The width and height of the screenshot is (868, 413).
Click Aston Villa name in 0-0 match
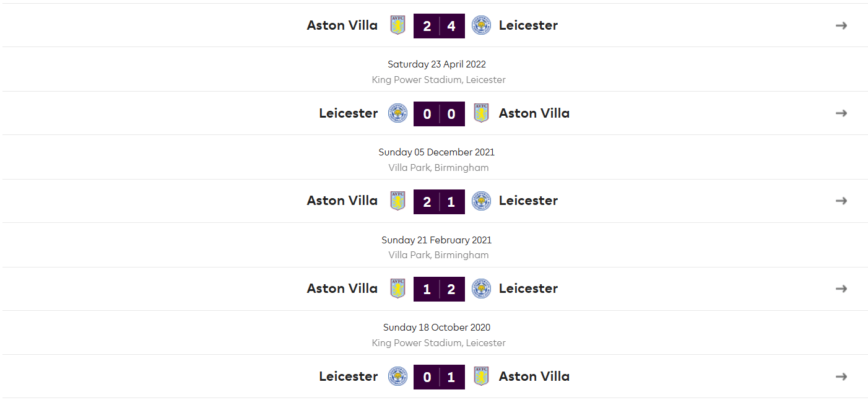(x=534, y=113)
